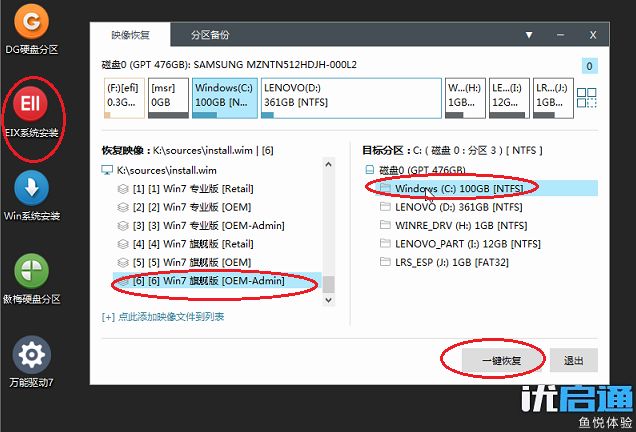Screen dimensions: 636x432
Task: Select [4] Win7 旗舰版 [Retail] image
Action: coord(193,244)
